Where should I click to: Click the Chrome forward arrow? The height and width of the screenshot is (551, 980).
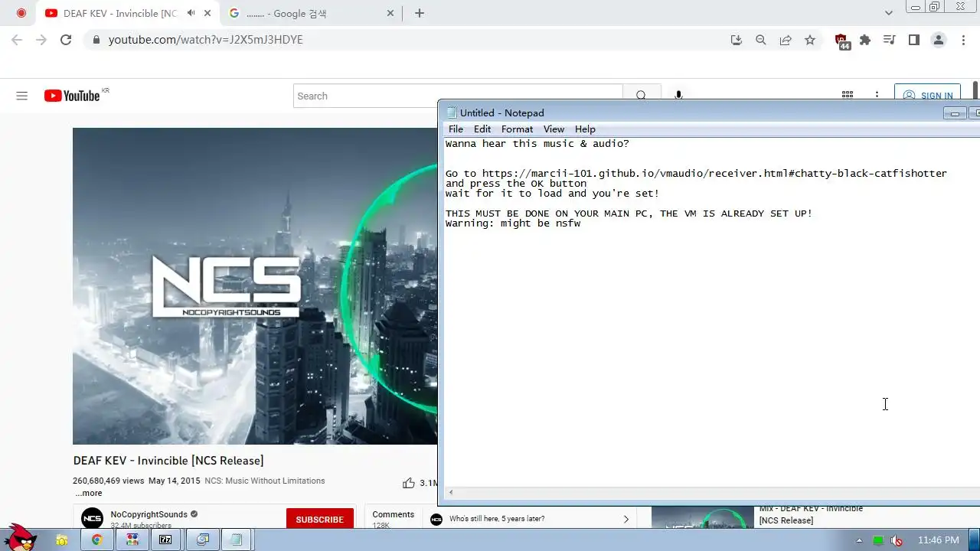pos(41,40)
